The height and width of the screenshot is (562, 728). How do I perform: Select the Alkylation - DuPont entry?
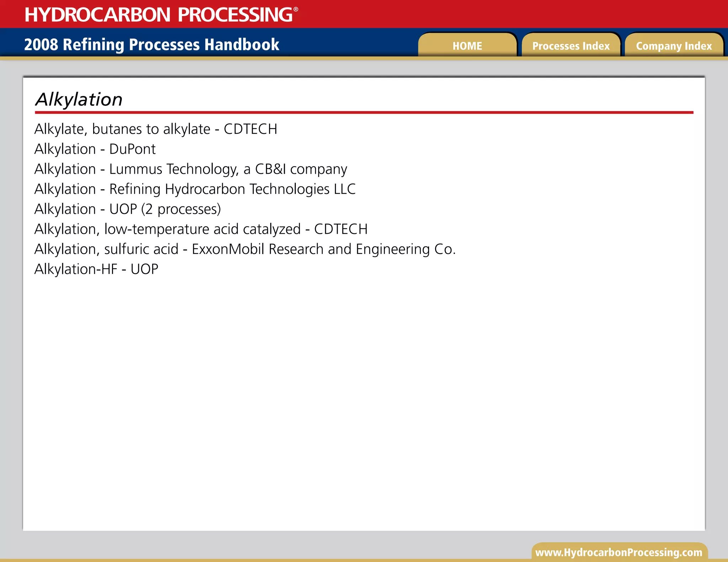pyautogui.click(x=95, y=149)
